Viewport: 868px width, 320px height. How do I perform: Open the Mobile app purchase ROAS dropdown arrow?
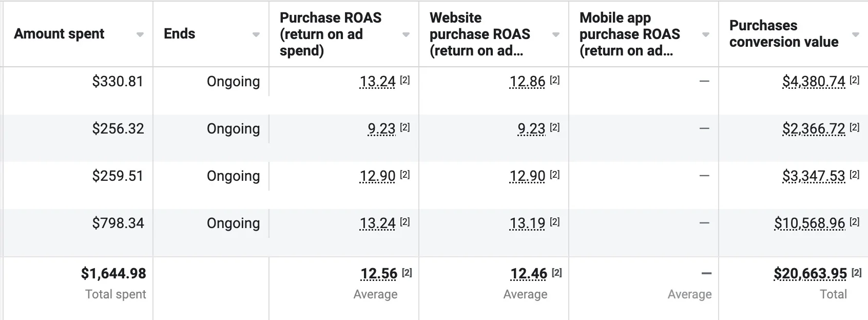click(x=705, y=35)
